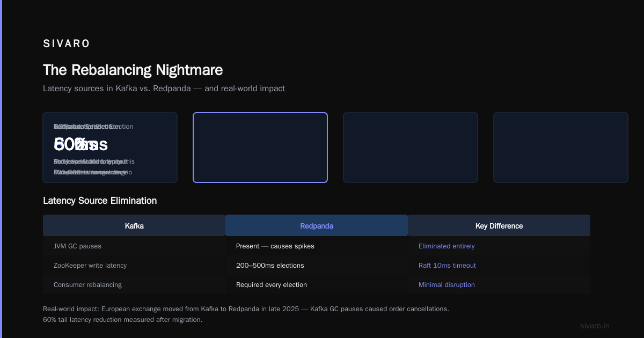Open the sivaro.in footer link
This screenshot has height=338, width=644.
coord(595,326)
